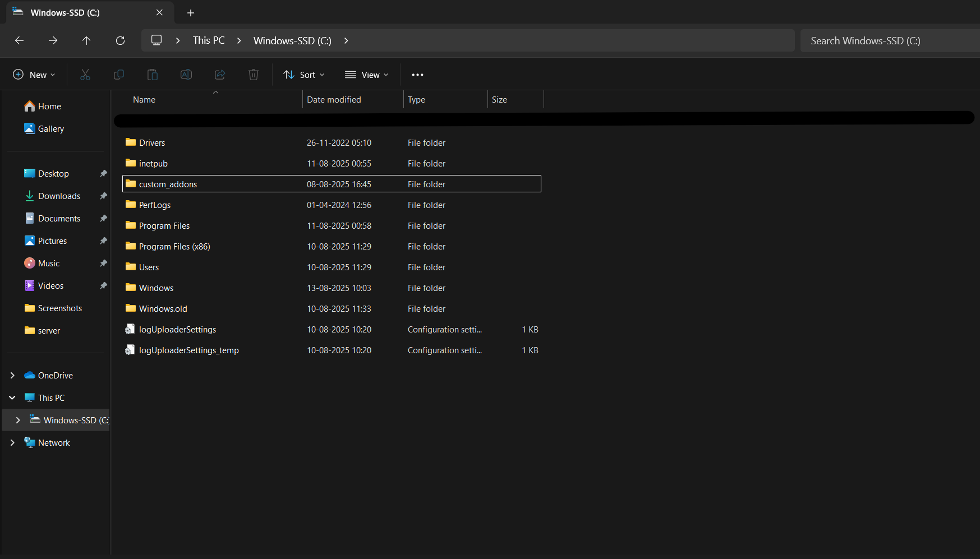Open the View layout dropdown

[x=367, y=75]
